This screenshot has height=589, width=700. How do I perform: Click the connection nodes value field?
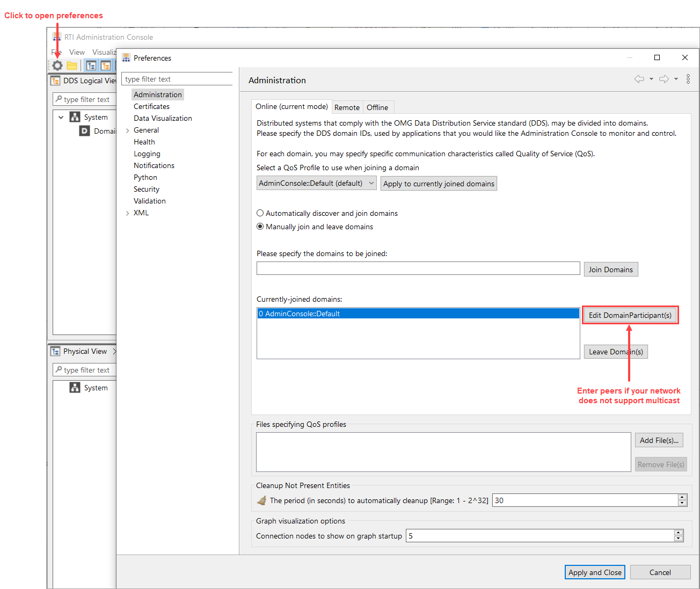click(540, 536)
